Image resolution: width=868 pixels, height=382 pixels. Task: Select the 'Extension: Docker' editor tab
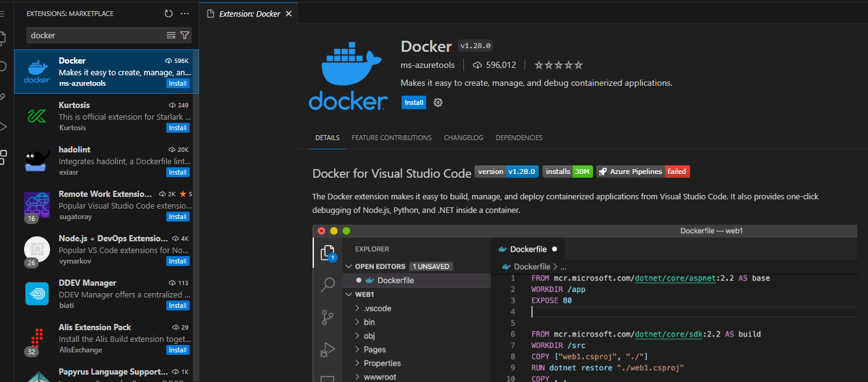click(248, 14)
